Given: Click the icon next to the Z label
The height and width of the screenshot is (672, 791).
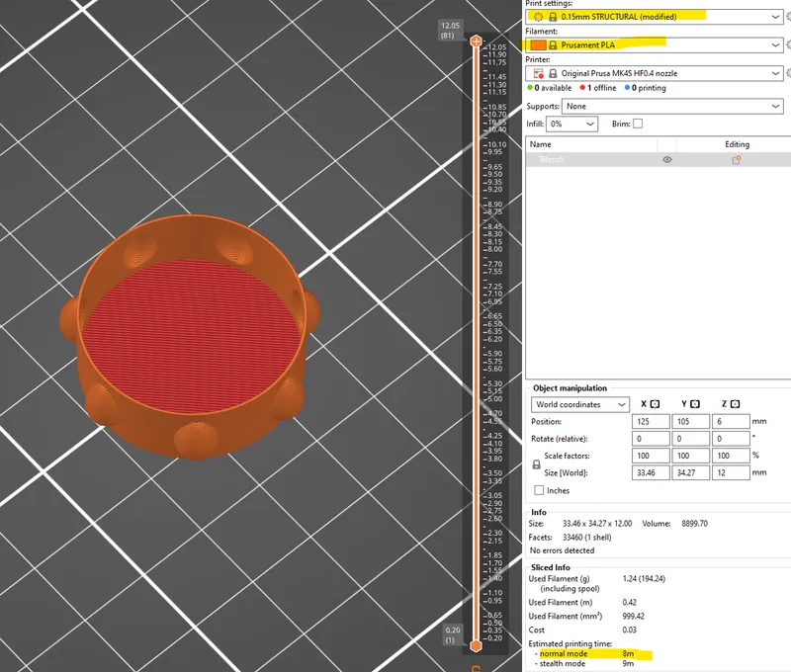Looking at the screenshot, I should [x=735, y=404].
